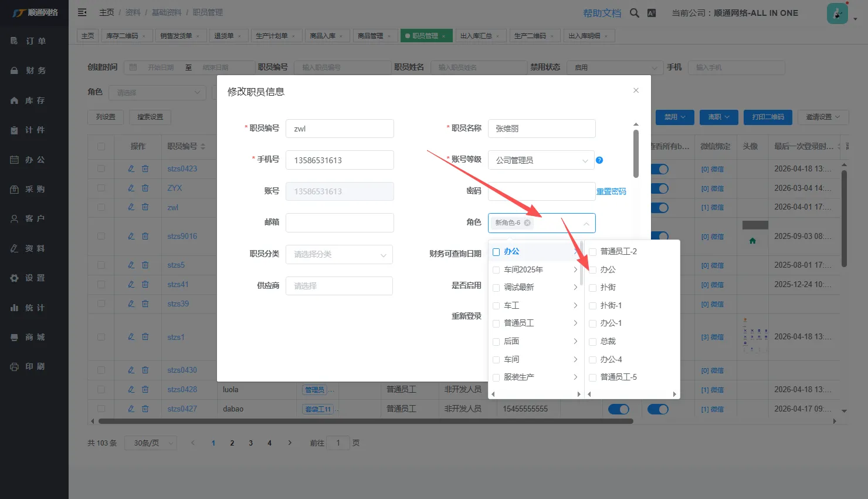
Task: Switch to the 销售发货单 tab
Action: coord(180,36)
